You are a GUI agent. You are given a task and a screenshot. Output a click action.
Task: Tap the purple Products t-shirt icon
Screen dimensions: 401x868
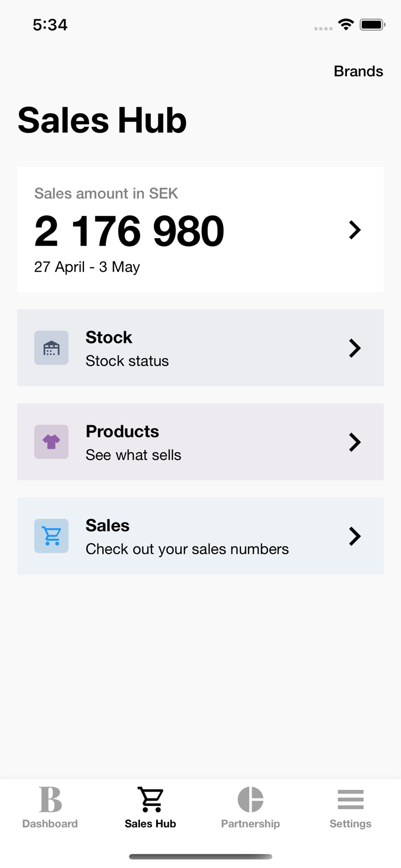(x=51, y=442)
